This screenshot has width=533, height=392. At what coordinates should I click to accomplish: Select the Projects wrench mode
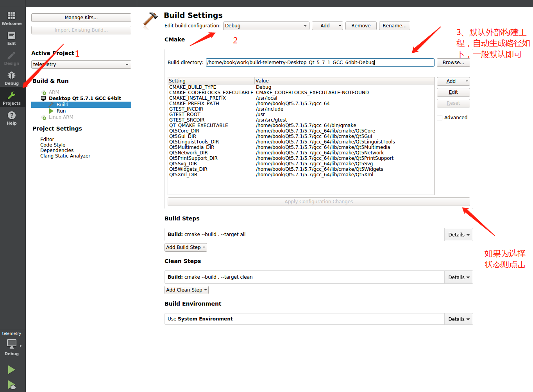click(x=12, y=98)
